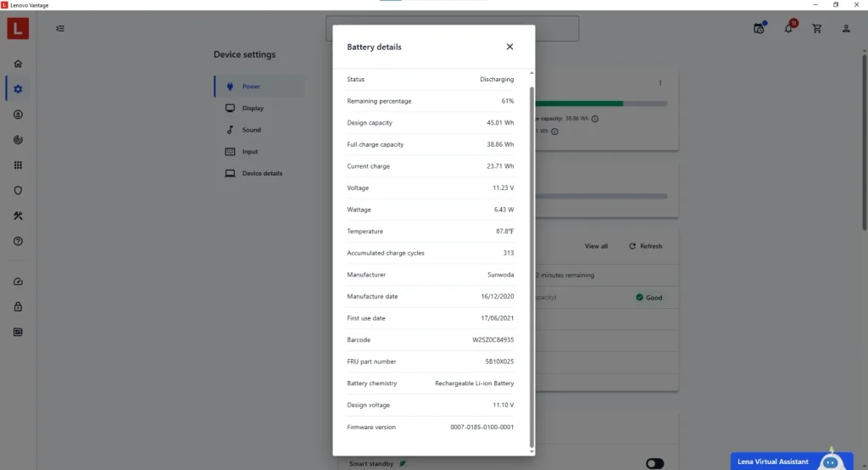This screenshot has width=868, height=470.
Task: Open the shopping cart icon
Action: click(817, 28)
